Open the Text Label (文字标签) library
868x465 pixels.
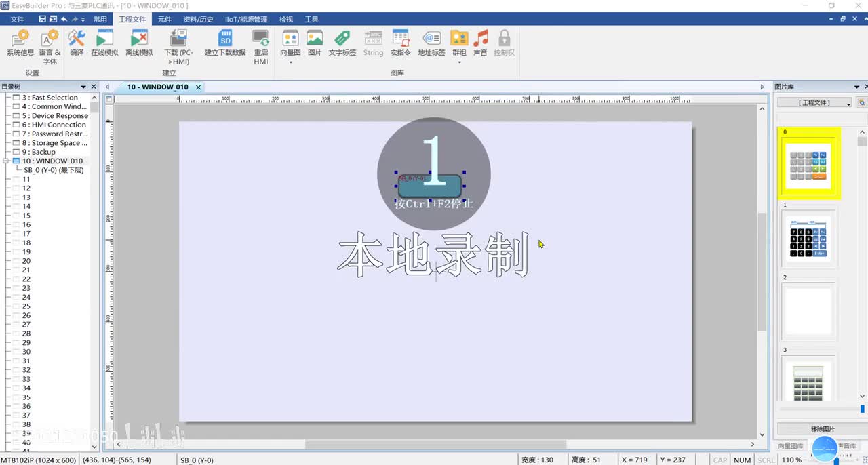point(342,43)
